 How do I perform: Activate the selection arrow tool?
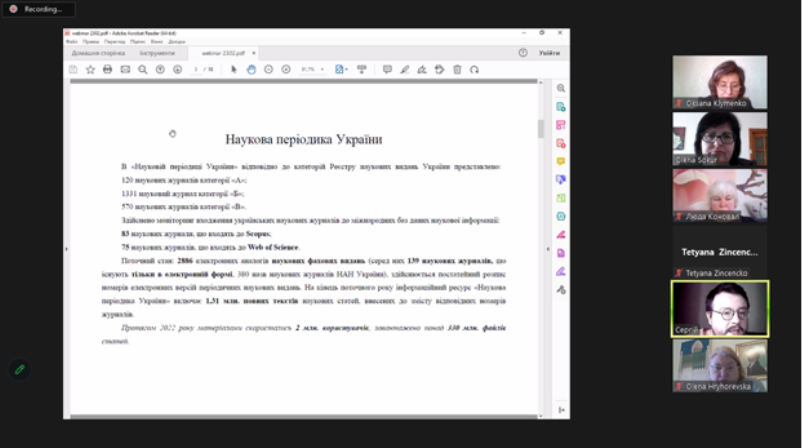coord(234,69)
